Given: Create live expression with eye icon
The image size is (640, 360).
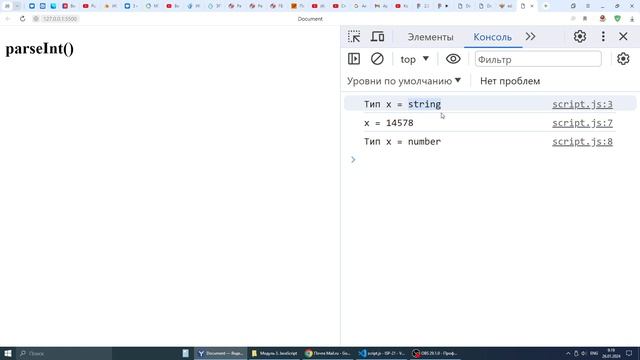Looking at the screenshot, I should 453,59.
